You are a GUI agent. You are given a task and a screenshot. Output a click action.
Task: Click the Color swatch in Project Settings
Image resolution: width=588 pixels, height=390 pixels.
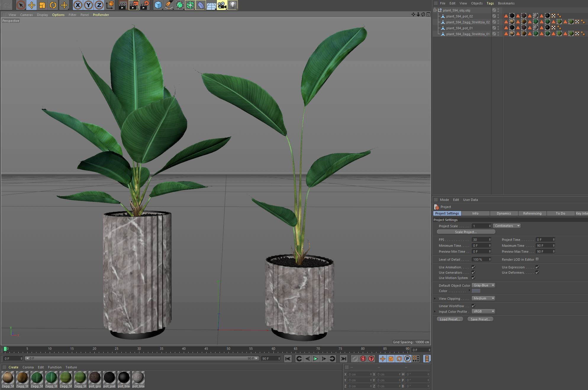click(476, 291)
